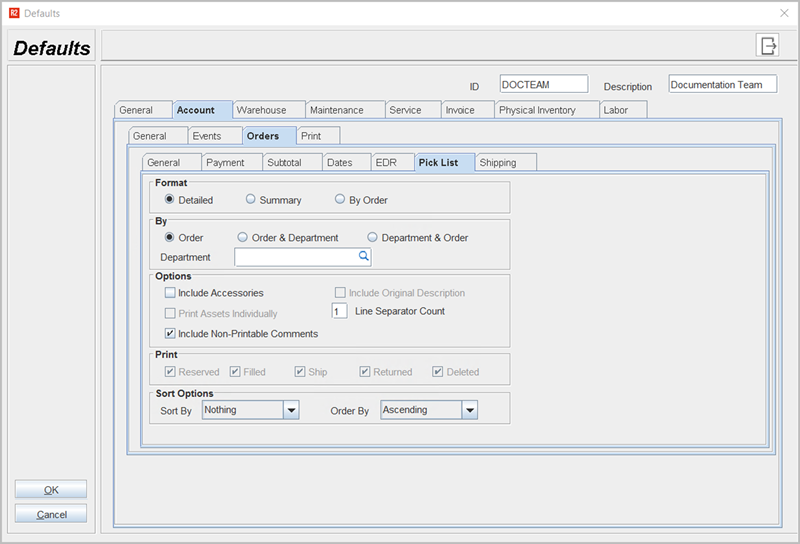Click the Line Separator Count field
The height and width of the screenshot is (544, 800).
click(x=339, y=311)
